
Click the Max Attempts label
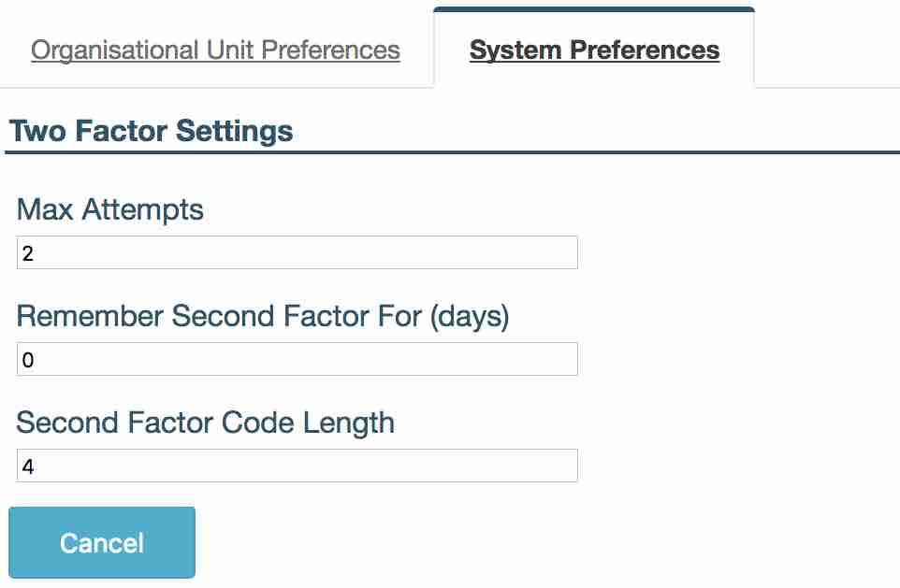[110, 209]
